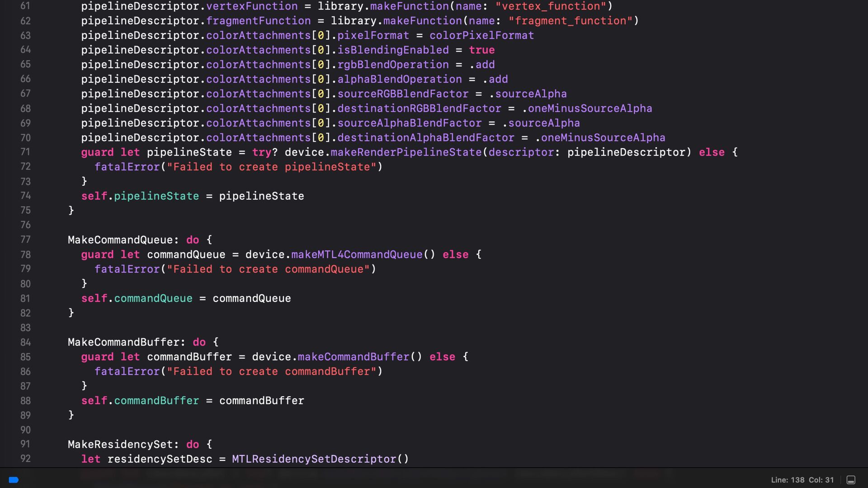This screenshot has height=488, width=868.
Task: Click MTLResidencySetDescriptor type name
Action: click(x=314, y=459)
